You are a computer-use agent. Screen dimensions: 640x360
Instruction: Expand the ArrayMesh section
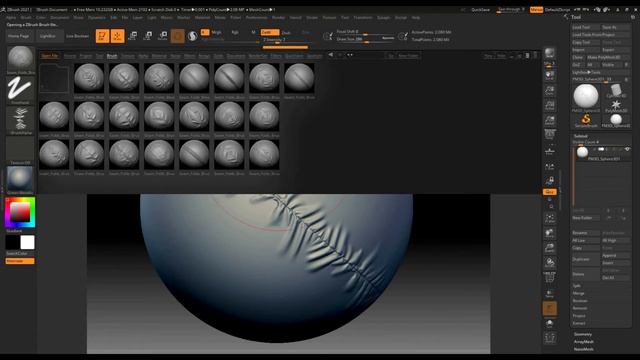584,342
